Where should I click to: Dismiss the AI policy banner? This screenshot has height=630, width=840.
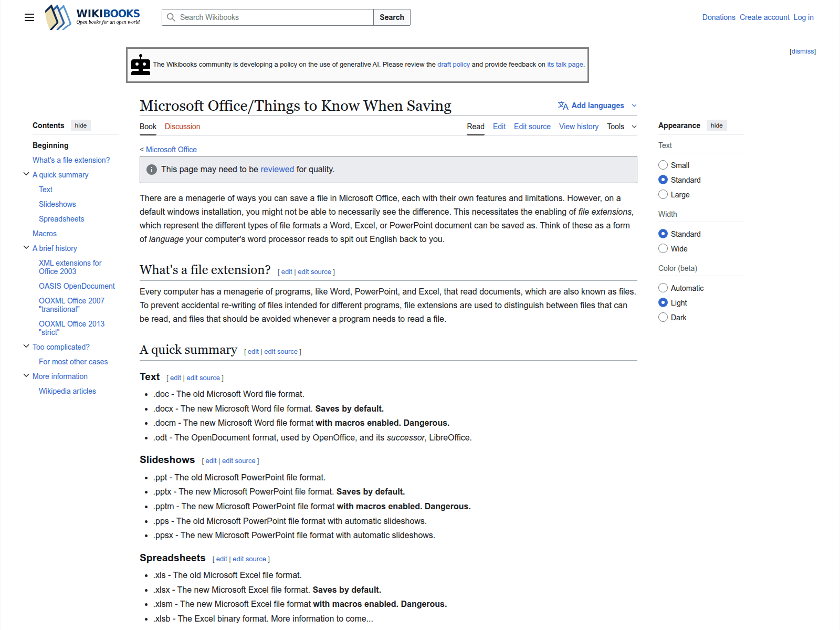(802, 51)
